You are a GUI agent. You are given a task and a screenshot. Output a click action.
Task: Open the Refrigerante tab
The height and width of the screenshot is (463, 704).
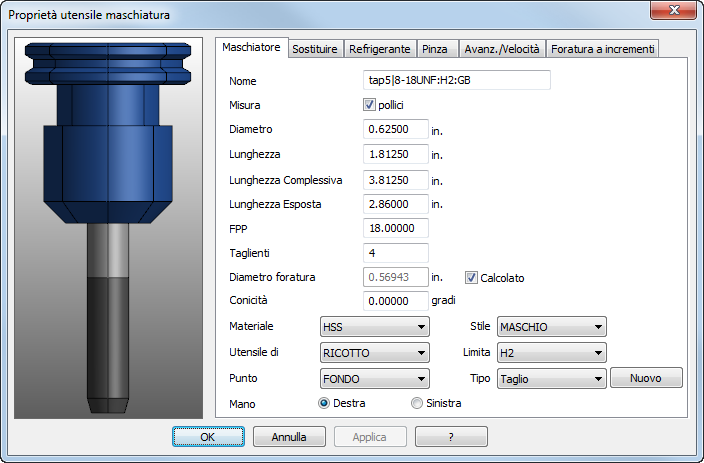380,49
